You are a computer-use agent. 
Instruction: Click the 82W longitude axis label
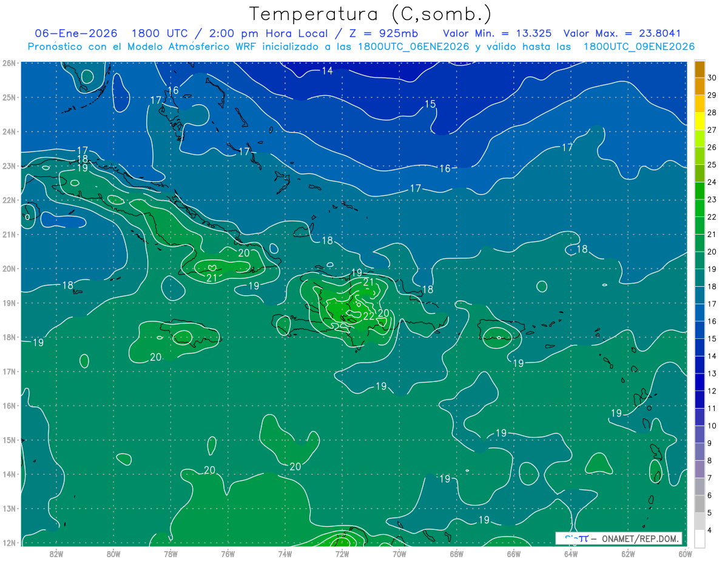(x=56, y=553)
